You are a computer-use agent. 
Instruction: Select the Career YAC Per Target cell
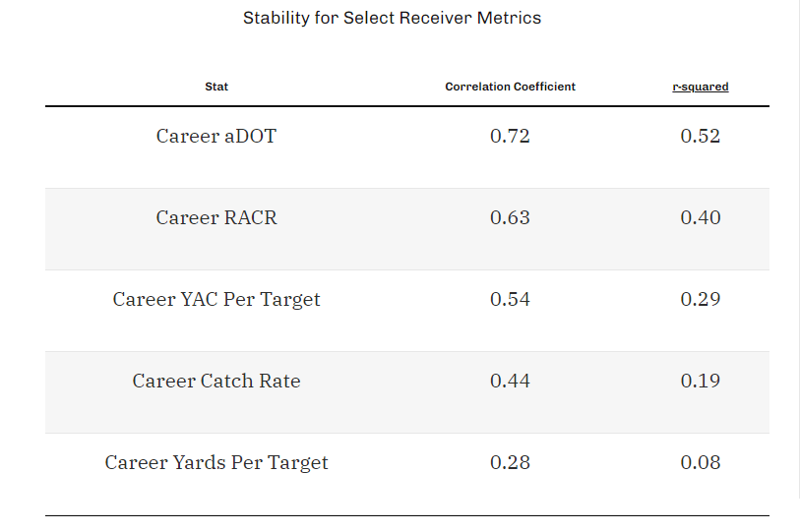pyautogui.click(x=216, y=299)
